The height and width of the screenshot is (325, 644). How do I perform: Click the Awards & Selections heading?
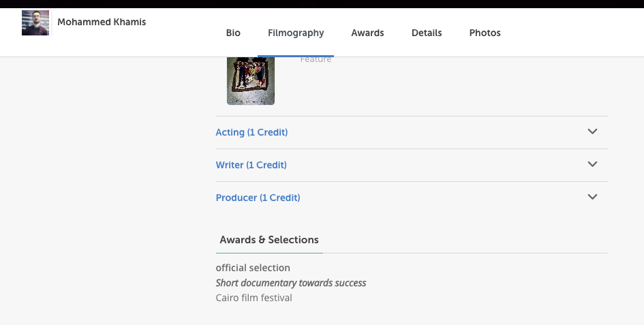(x=269, y=240)
